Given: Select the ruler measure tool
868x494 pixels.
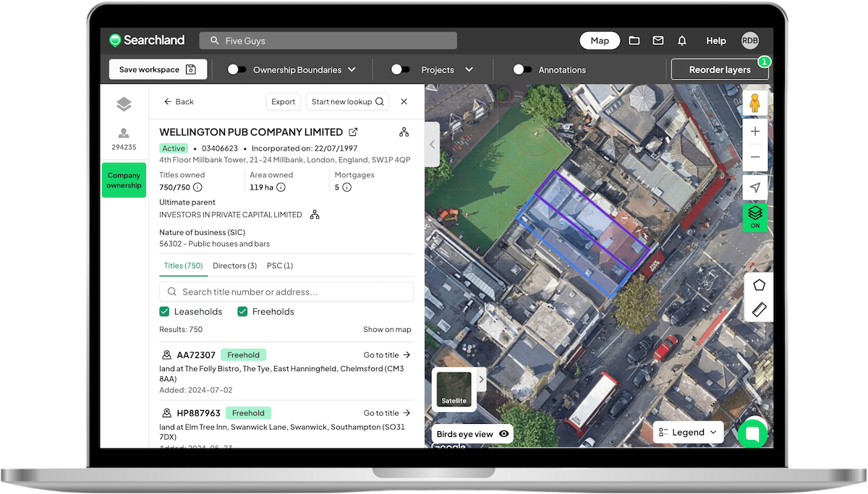Looking at the screenshot, I should [759, 310].
